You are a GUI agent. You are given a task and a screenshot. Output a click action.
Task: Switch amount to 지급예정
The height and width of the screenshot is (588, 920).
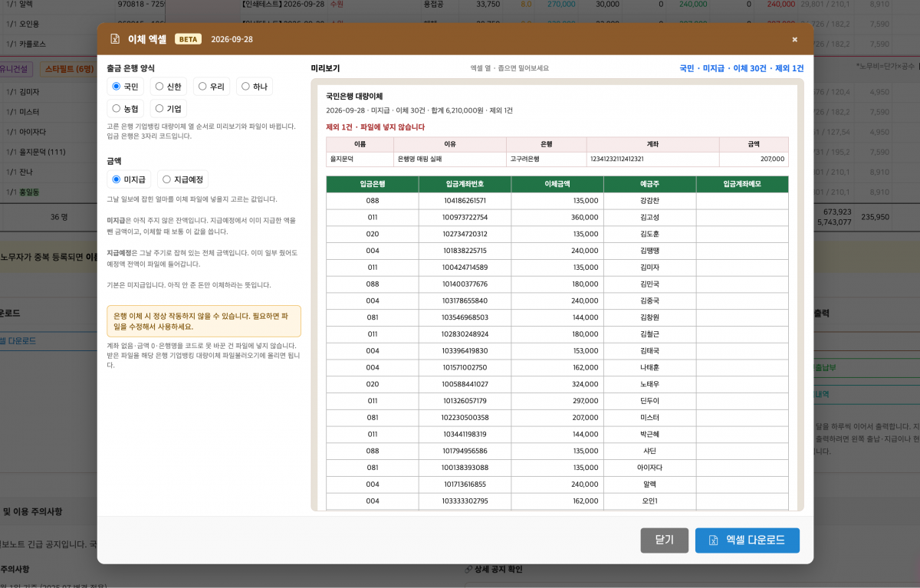pos(182,179)
